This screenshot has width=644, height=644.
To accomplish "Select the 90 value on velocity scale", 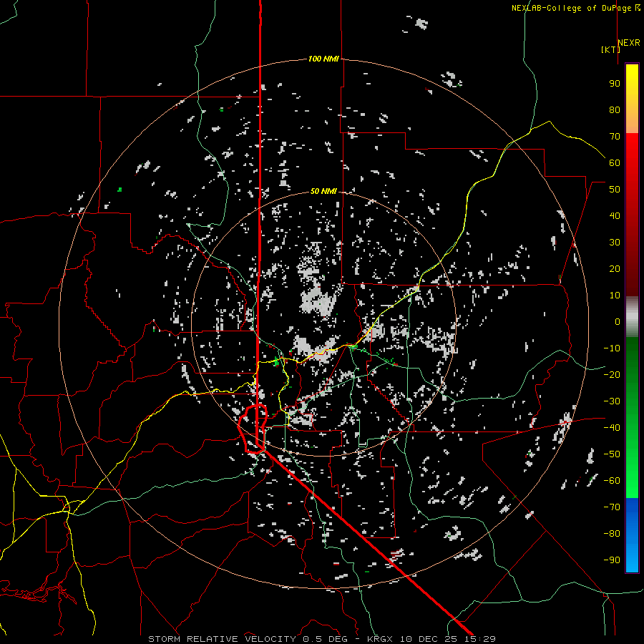I will (615, 84).
